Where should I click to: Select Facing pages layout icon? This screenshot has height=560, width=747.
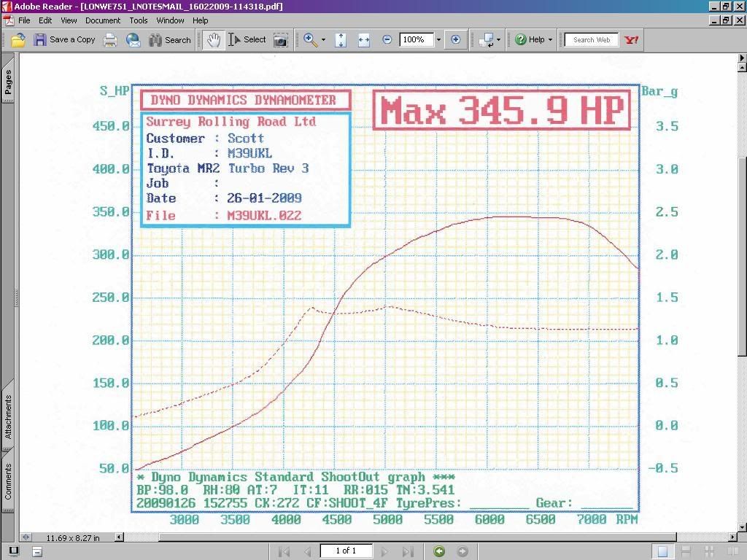(x=732, y=551)
